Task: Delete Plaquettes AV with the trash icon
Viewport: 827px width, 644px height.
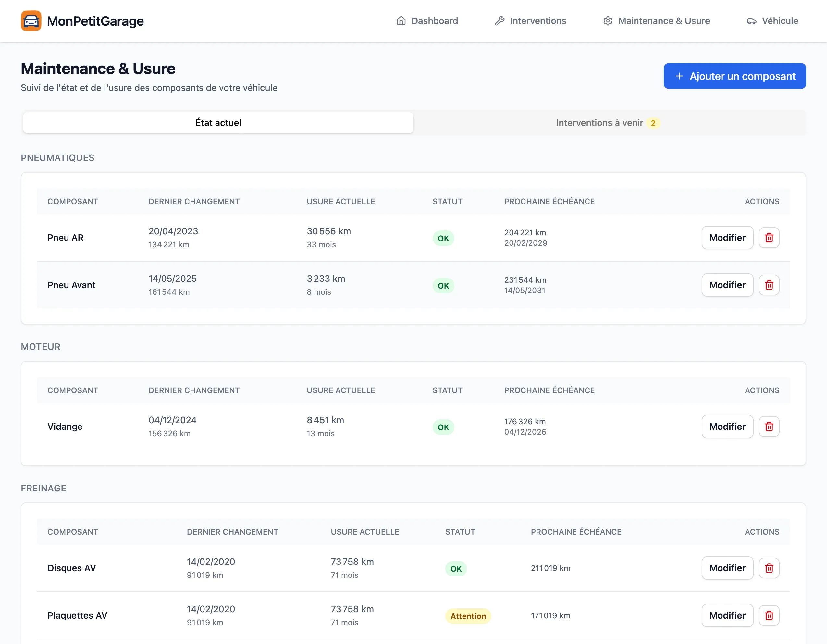Action: (x=769, y=615)
